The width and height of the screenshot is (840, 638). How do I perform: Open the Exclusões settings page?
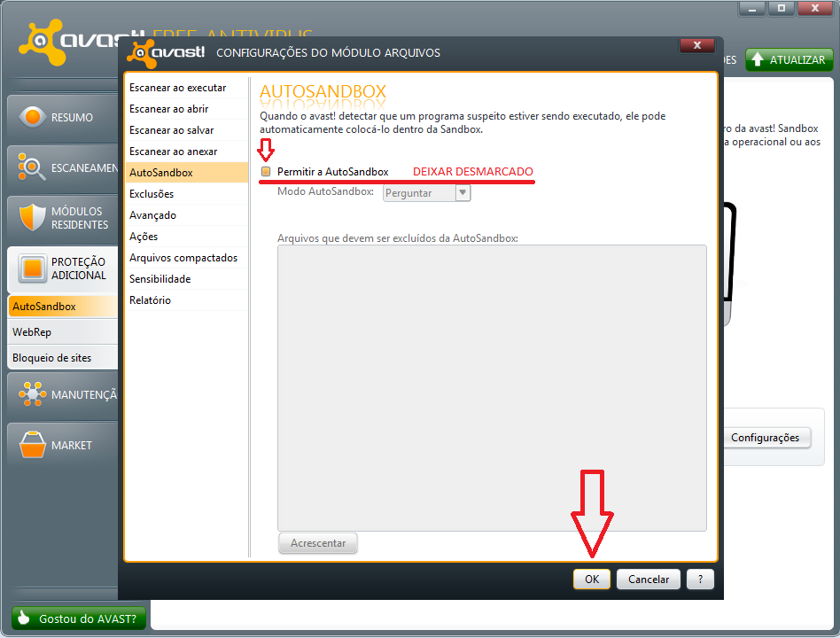(186, 194)
